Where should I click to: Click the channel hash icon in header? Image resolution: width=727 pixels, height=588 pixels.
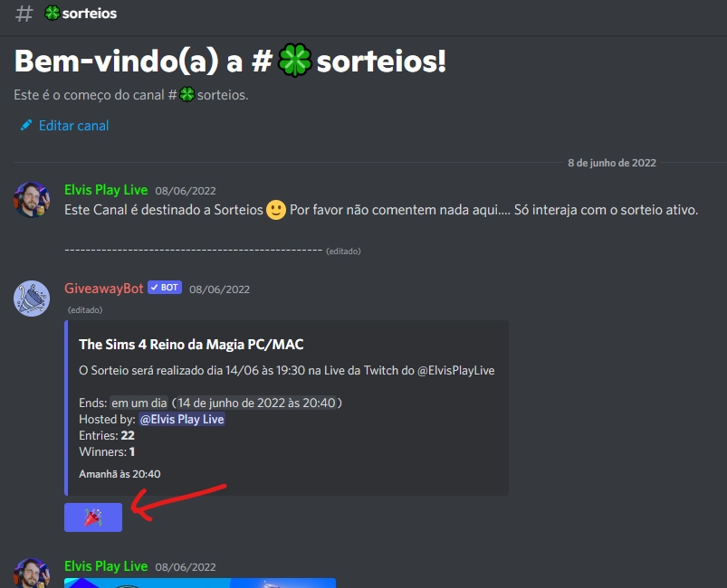(24, 14)
